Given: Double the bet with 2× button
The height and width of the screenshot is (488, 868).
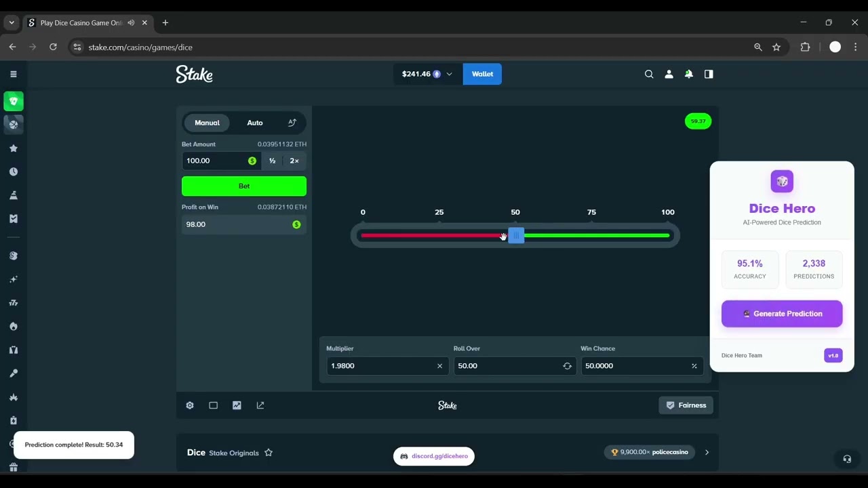Looking at the screenshot, I should [x=294, y=161].
